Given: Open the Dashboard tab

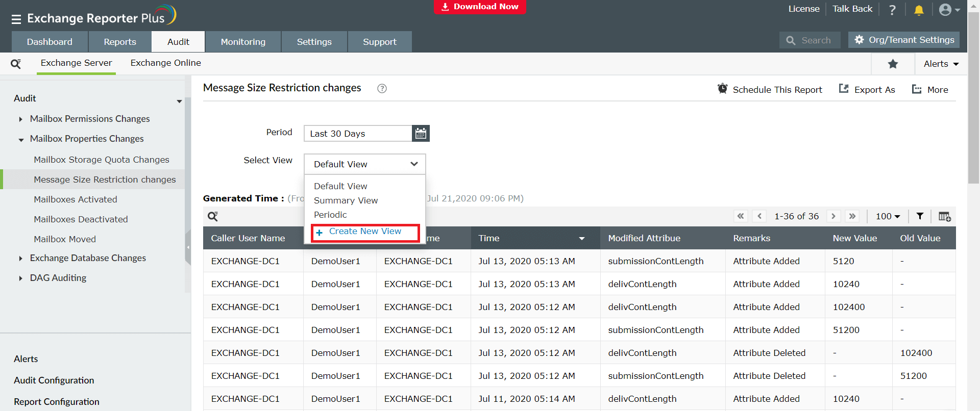Looking at the screenshot, I should click(x=50, y=42).
